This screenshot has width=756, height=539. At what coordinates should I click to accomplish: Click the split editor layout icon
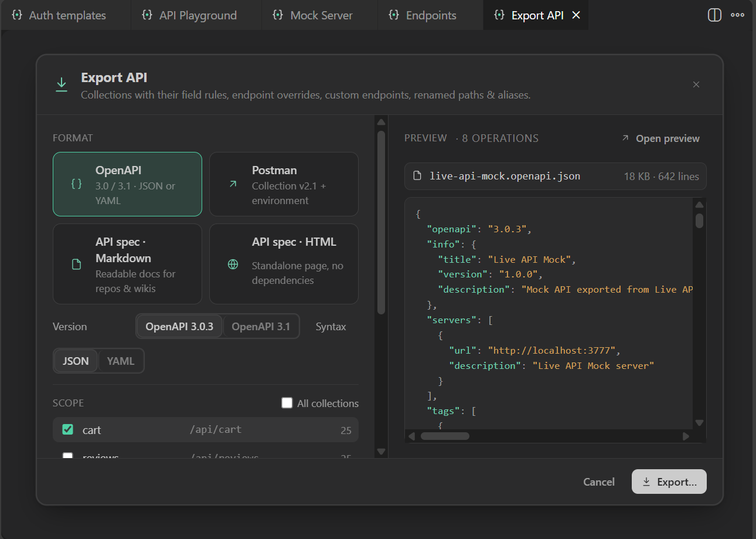714,15
